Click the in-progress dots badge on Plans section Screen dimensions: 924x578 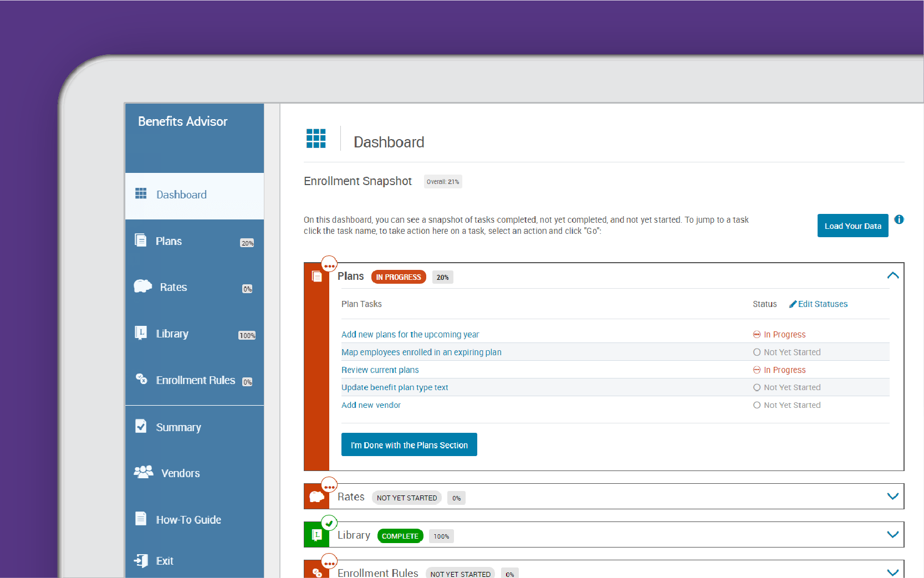pyautogui.click(x=329, y=264)
